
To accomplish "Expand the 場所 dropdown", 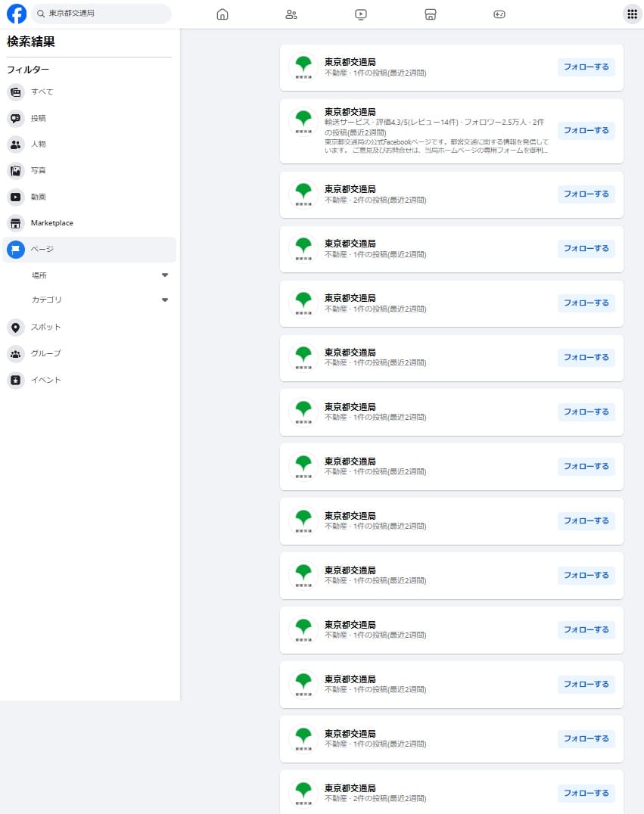I will coord(100,275).
